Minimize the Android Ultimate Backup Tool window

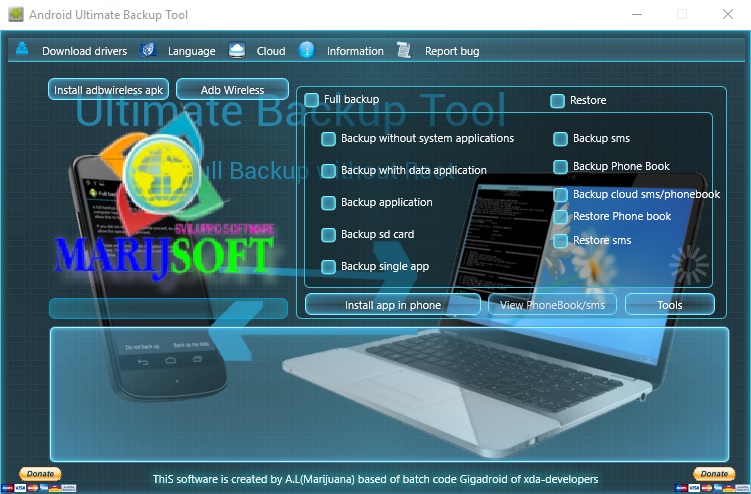pos(637,14)
